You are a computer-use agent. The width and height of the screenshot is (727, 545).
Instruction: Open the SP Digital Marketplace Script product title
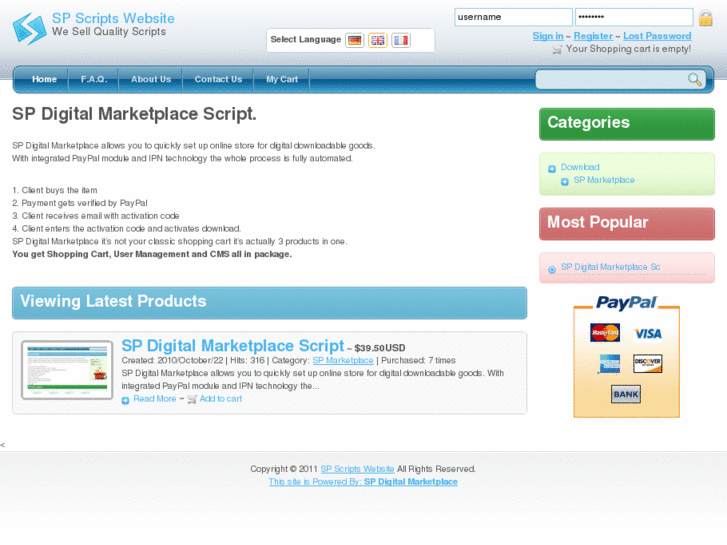[x=233, y=346]
